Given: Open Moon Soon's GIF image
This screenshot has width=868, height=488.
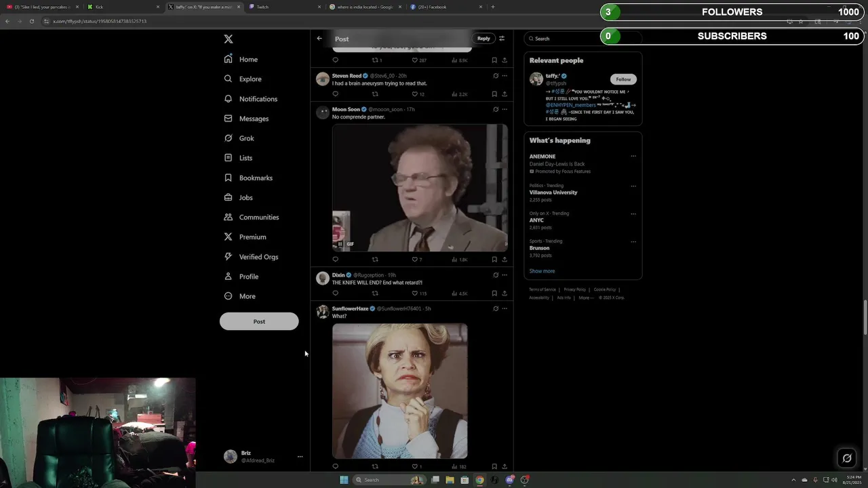Looking at the screenshot, I should (x=420, y=188).
